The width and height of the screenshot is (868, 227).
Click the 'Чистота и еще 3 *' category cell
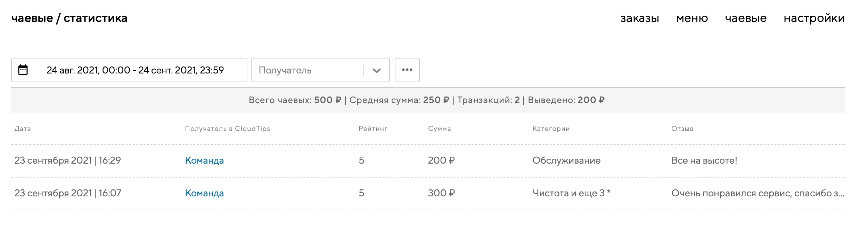point(571,193)
